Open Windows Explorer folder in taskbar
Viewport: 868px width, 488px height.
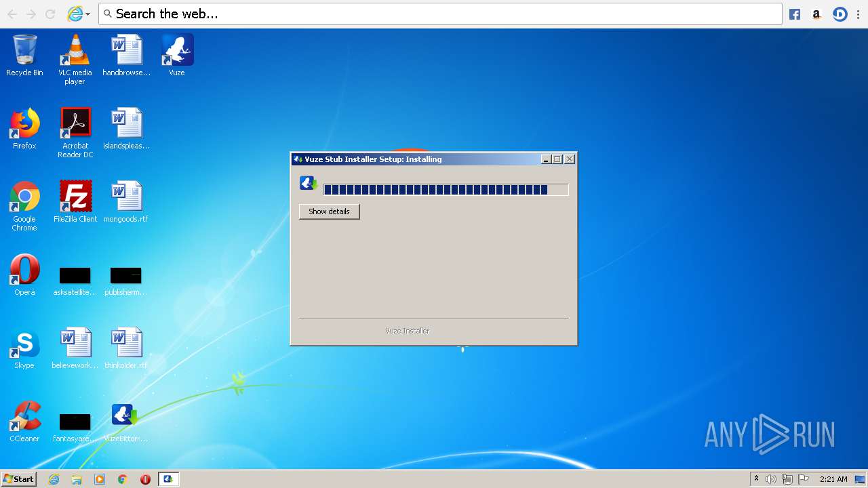(x=77, y=479)
